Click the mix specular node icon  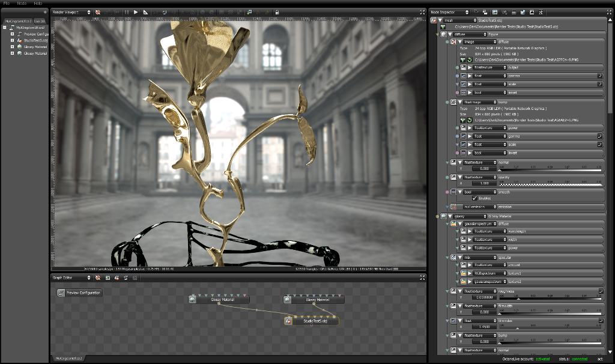coord(453,258)
